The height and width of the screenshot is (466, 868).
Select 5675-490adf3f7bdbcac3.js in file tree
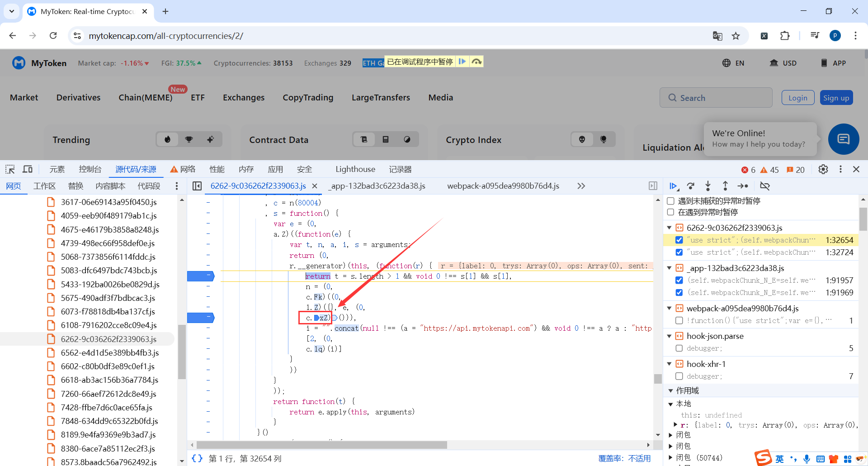click(x=108, y=298)
